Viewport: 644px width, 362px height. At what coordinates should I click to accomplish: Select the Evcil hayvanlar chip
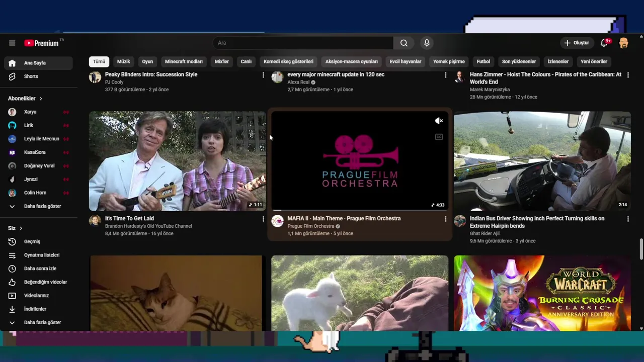(406, 62)
